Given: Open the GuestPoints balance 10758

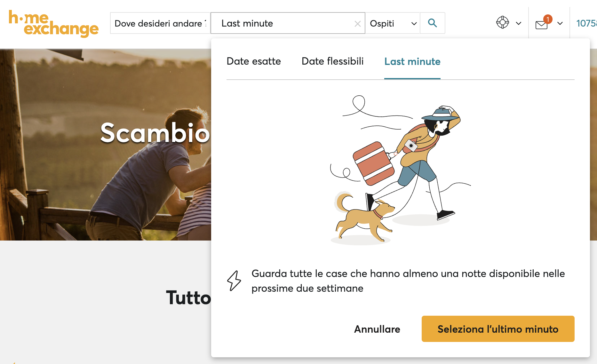Looking at the screenshot, I should 586,23.
